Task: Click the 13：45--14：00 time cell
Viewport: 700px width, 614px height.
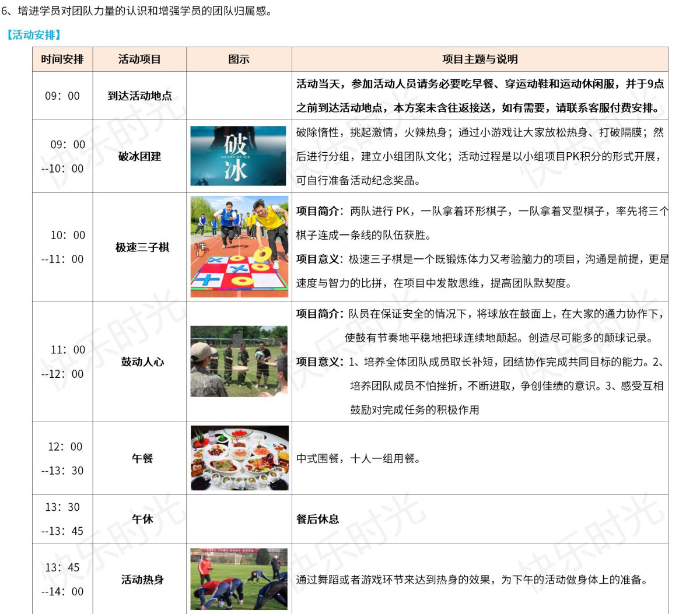Action: coord(62,579)
